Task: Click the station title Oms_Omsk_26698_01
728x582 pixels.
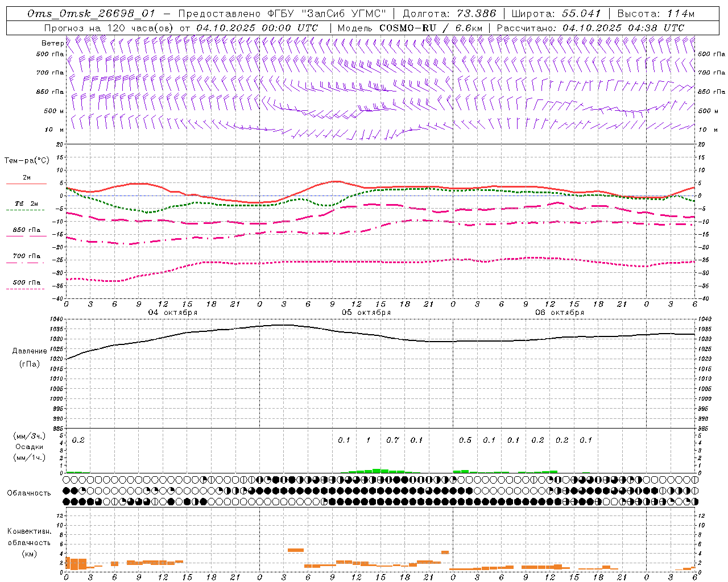Action: [x=91, y=14]
